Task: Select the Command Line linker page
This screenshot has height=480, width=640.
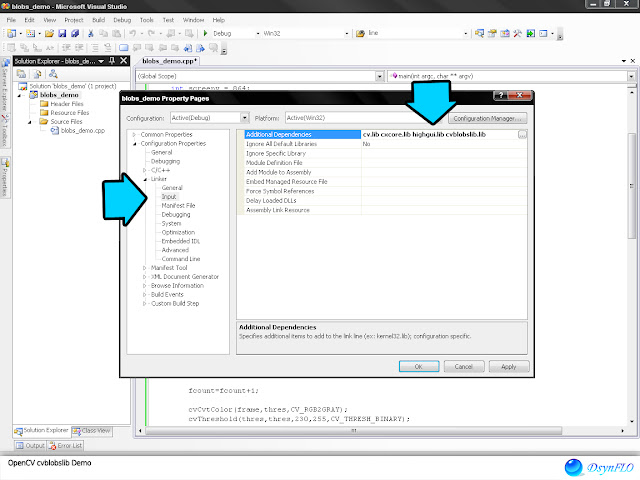Action: (181, 259)
